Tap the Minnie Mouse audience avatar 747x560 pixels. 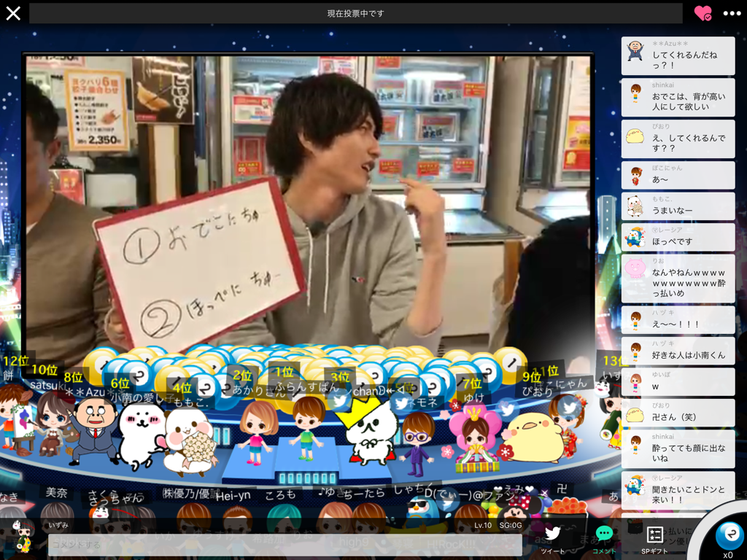tap(514, 510)
